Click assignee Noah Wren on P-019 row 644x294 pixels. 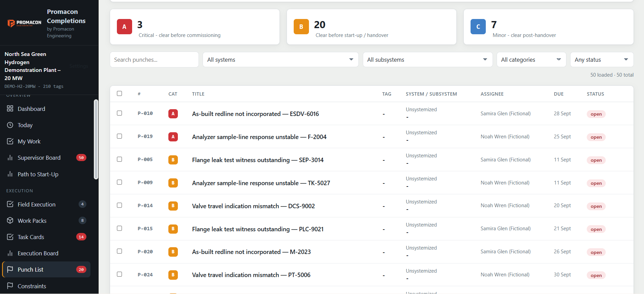point(505,137)
